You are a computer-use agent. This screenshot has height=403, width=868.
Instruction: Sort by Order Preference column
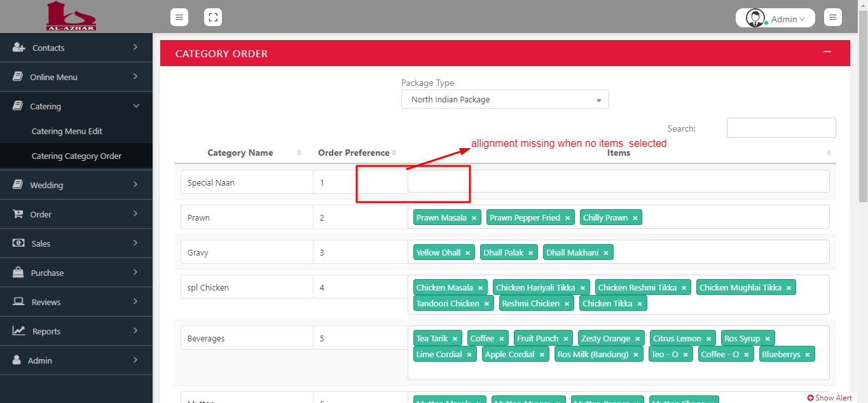click(x=354, y=153)
